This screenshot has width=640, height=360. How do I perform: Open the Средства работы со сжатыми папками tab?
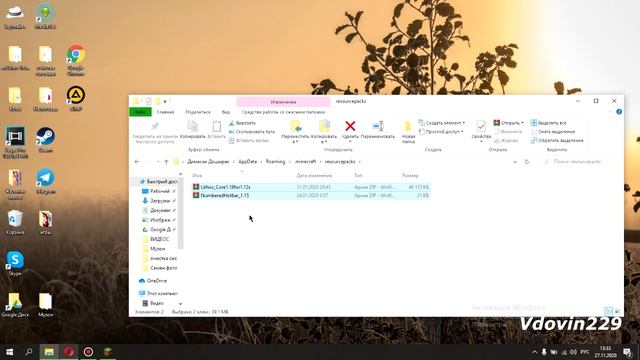(x=283, y=112)
